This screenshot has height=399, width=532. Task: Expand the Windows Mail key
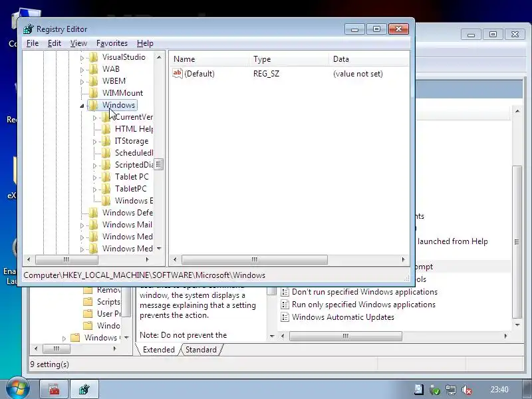pyautogui.click(x=82, y=225)
